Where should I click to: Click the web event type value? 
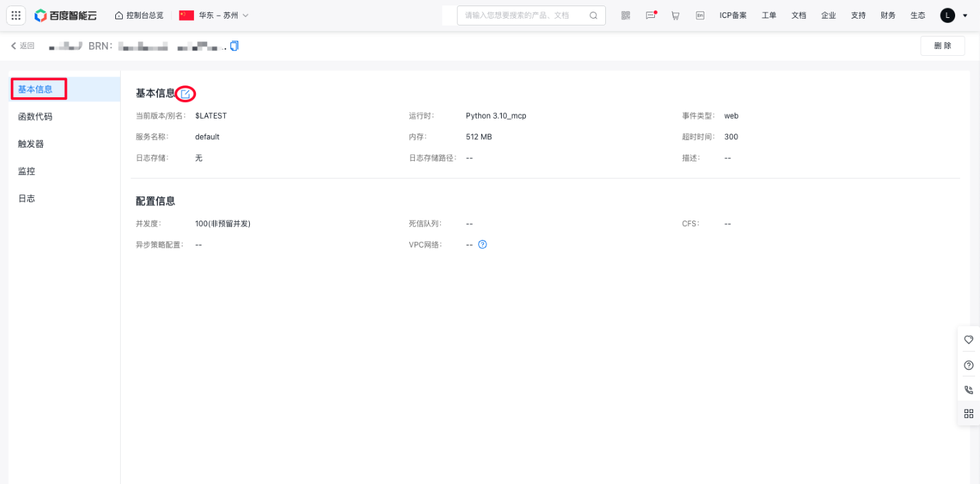pyautogui.click(x=732, y=116)
